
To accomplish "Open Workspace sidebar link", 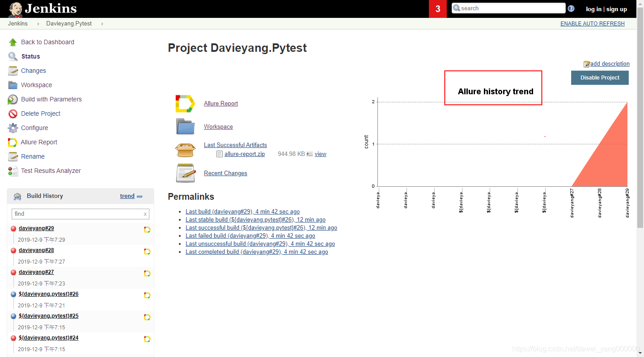I will point(36,85).
